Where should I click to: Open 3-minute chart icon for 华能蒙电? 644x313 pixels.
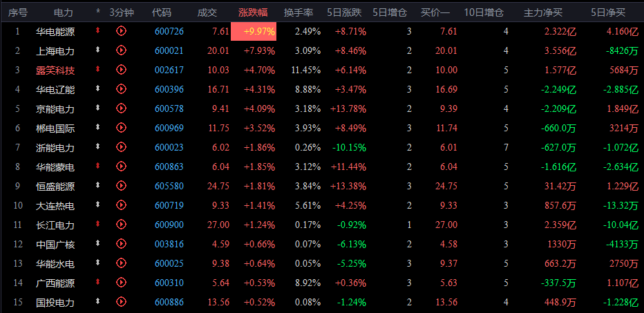point(121,166)
